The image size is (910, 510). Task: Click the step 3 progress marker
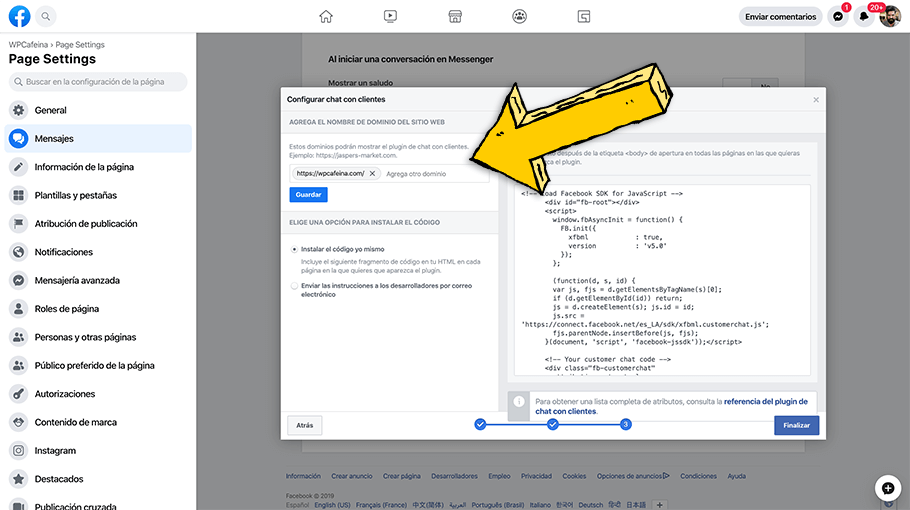(625, 425)
